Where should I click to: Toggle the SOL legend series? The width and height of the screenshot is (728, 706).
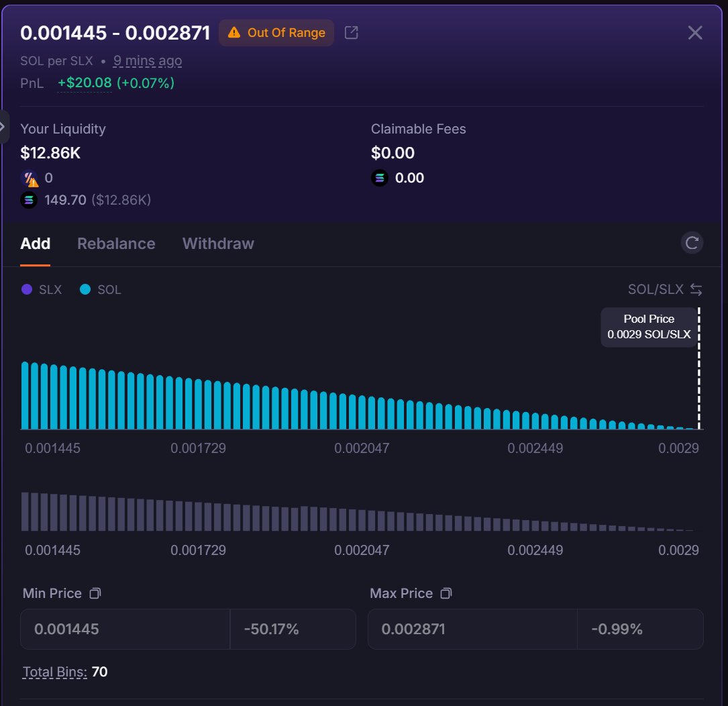(100, 289)
